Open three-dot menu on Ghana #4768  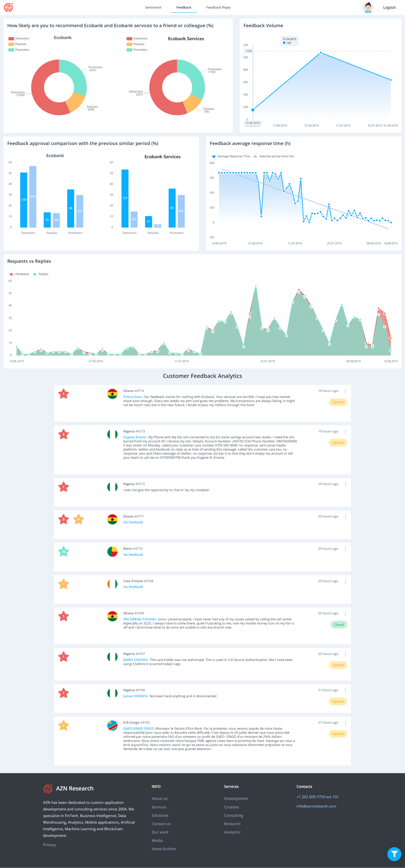pyautogui.click(x=345, y=614)
